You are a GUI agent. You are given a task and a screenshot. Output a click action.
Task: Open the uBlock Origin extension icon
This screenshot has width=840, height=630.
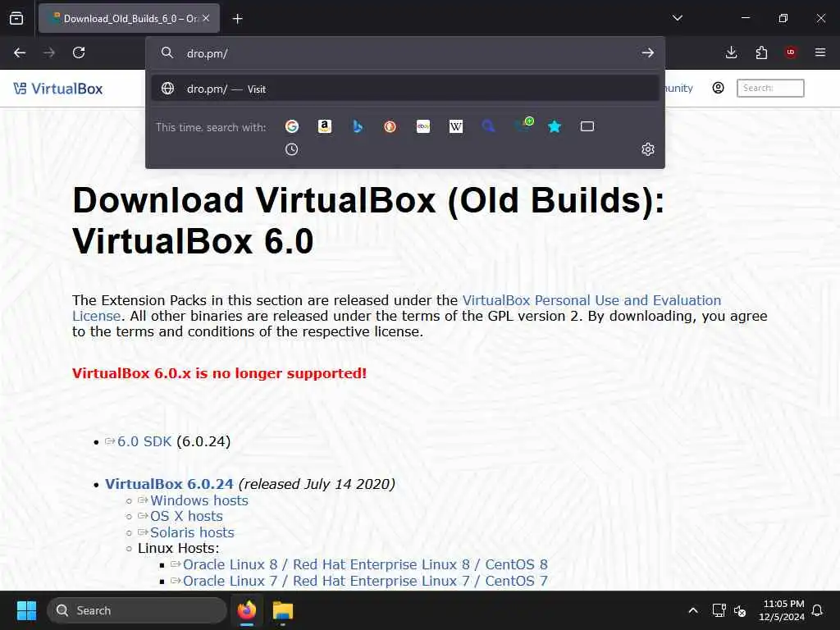791,52
